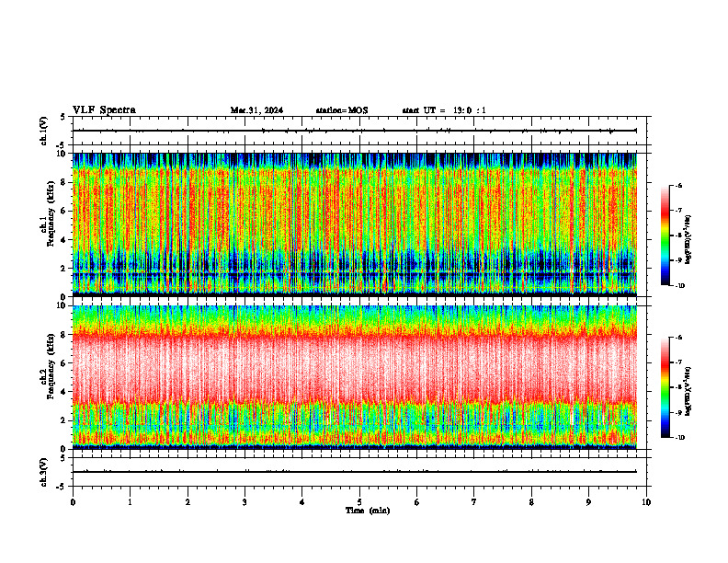Select the ch.2 "Frequency (kHz)" axis label
This screenshot has width=728, height=563.
pos(51,366)
